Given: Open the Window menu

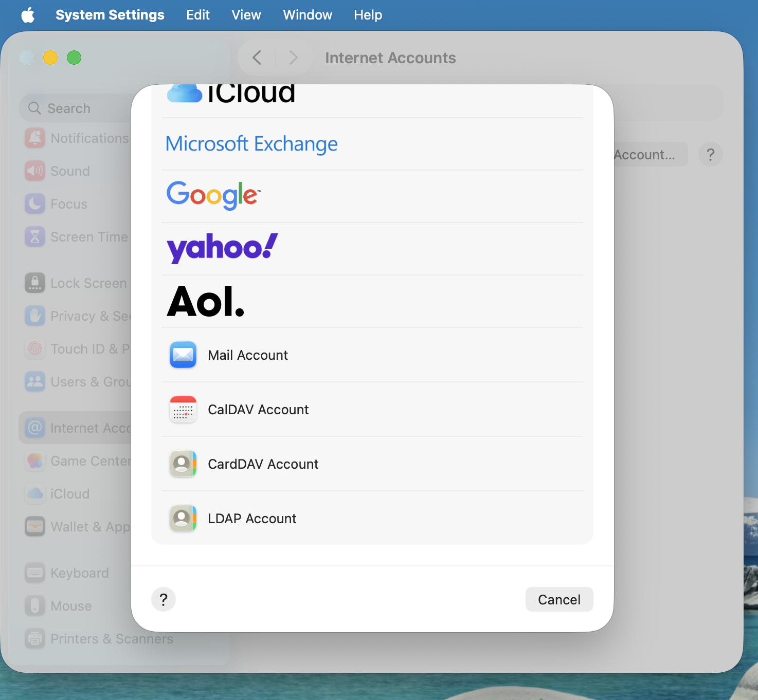Looking at the screenshot, I should click(x=308, y=15).
